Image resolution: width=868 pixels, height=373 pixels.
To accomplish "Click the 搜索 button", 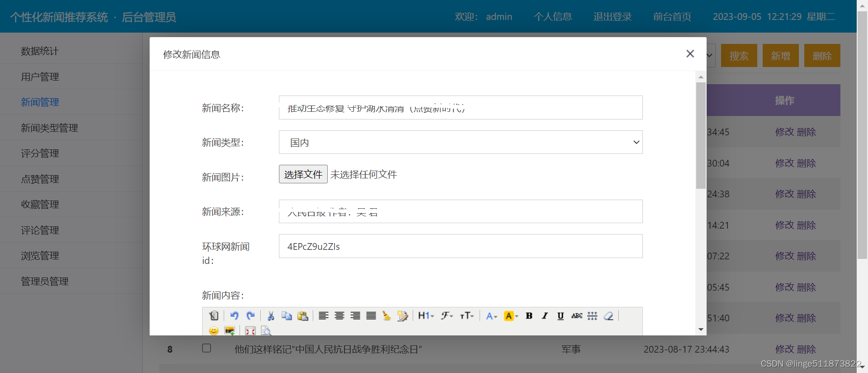I will (739, 55).
